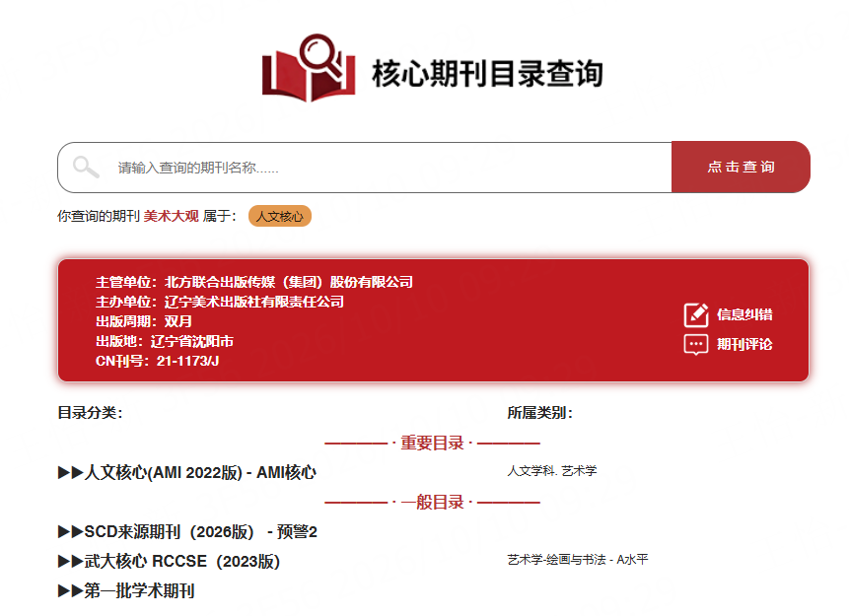Click the 信息纠错 pencil edit icon

(696, 315)
